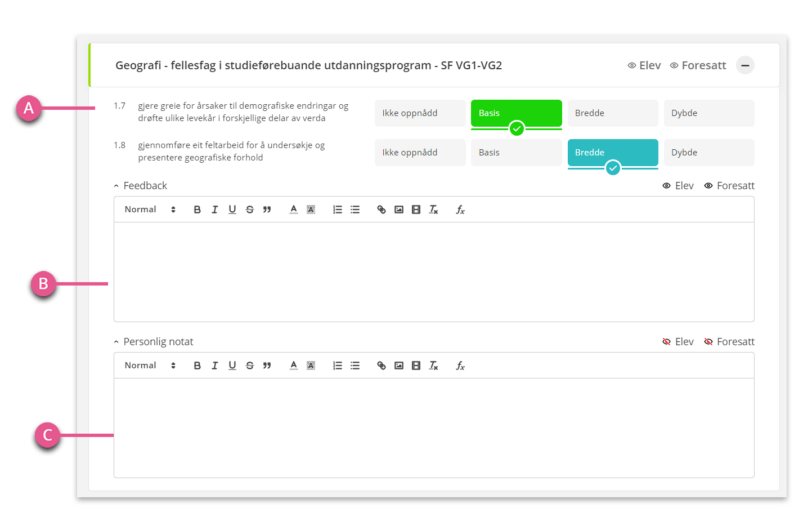Select Ikke oppnådd for goal 1.7
The width and height of the screenshot is (812, 526).
pyautogui.click(x=420, y=113)
